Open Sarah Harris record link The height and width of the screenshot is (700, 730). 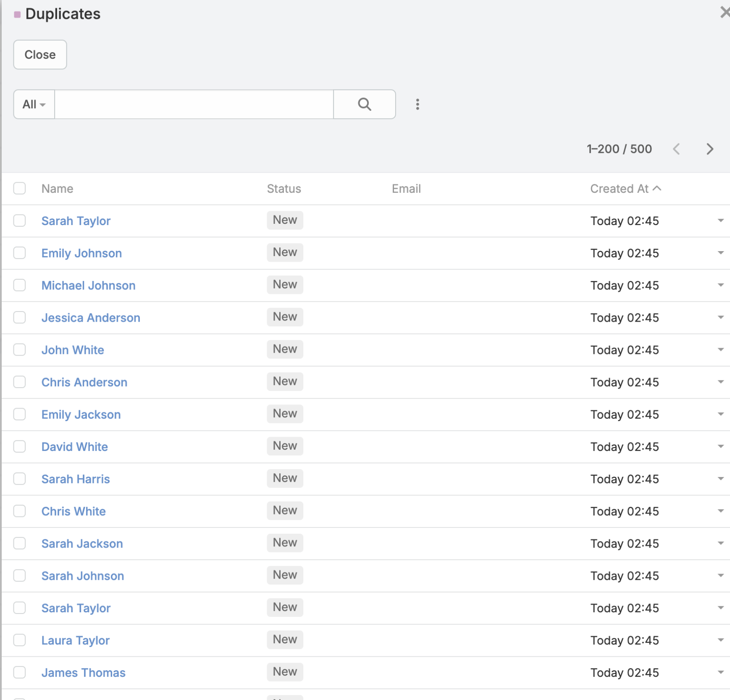pyautogui.click(x=76, y=479)
